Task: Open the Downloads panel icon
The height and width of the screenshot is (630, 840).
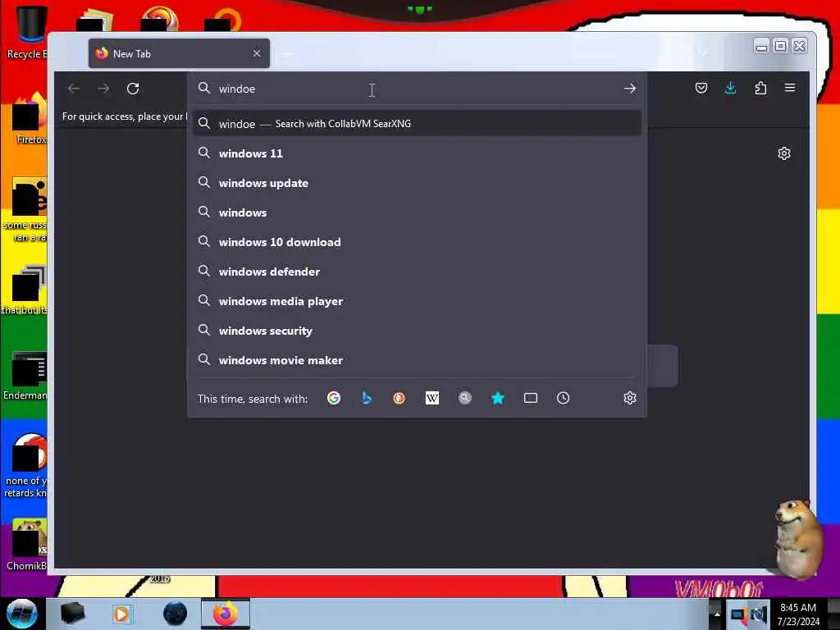Action: click(x=730, y=88)
